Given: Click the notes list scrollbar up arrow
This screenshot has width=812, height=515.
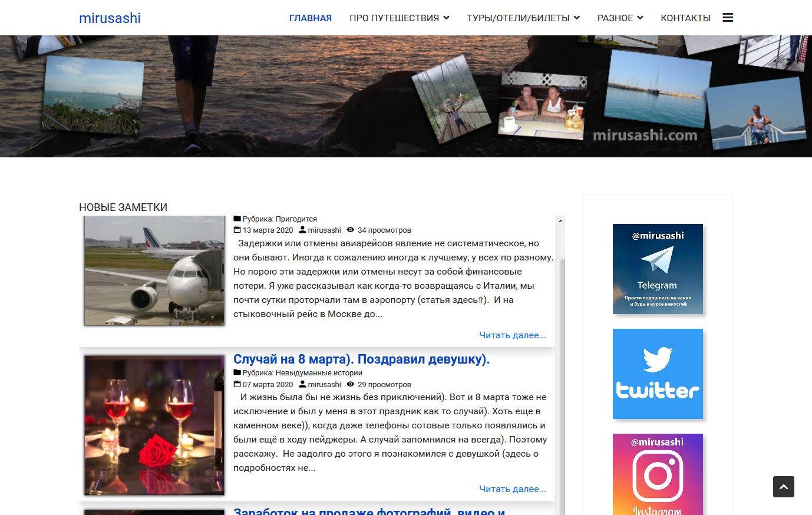Looking at the screenshot, I should 560,221.
